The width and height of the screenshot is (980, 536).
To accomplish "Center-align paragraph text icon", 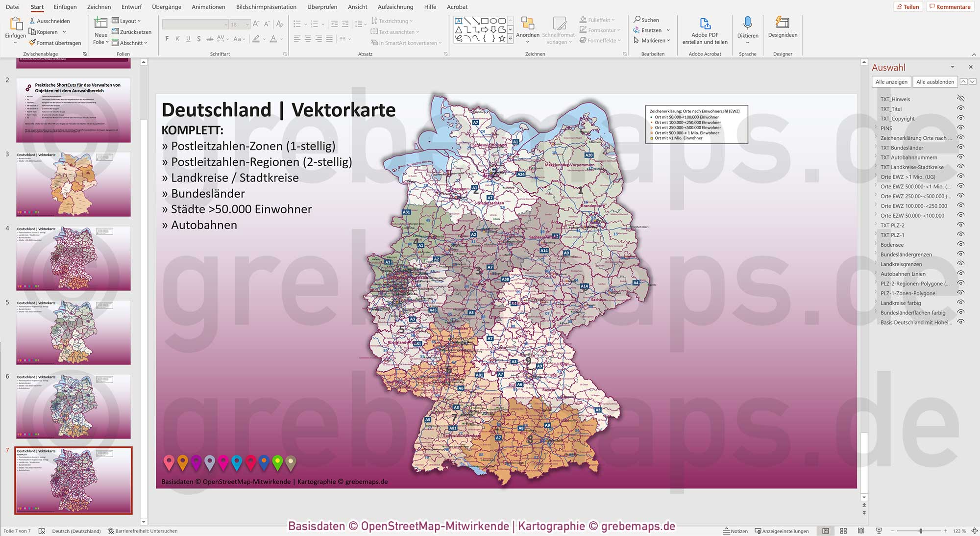I will click(x=308, y=39).
